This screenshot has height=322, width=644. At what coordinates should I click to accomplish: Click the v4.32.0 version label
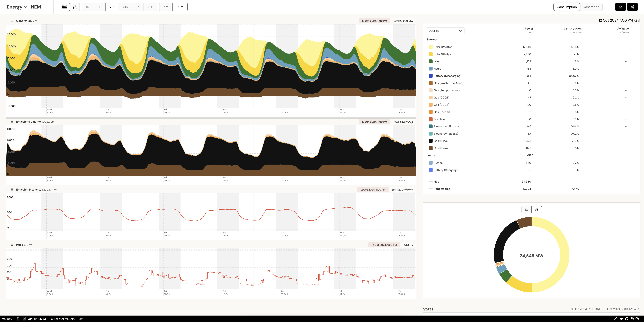point(7,319)
